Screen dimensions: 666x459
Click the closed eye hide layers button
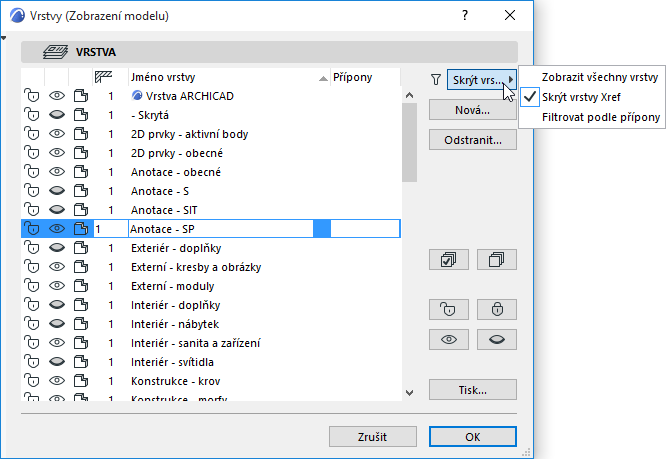click(497, 340)
